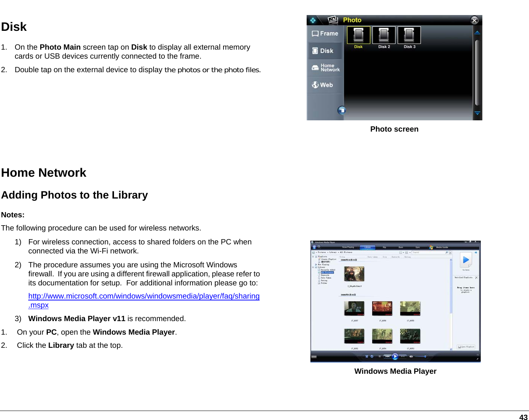Image resolution: width=529 pixels, height=420 pixels.
Task: Click the Windows logo beside Media Guide
Action: point(431,247)
